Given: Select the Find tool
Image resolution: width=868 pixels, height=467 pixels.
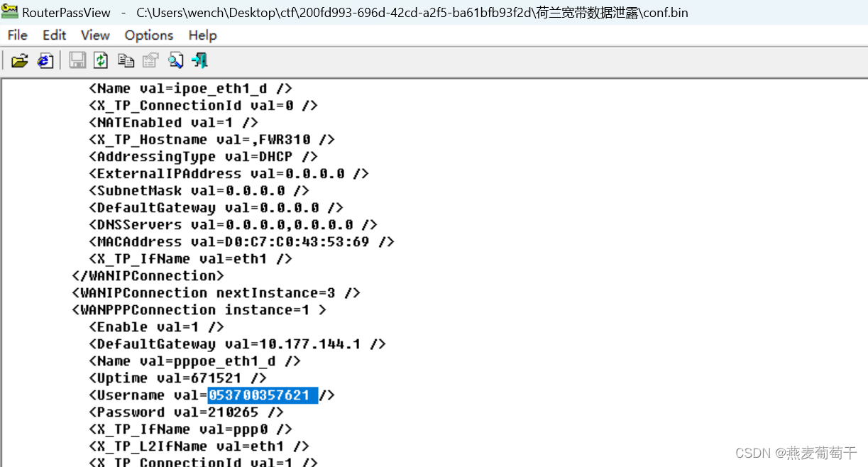Looking at the screenshot, I should point(175,60).
